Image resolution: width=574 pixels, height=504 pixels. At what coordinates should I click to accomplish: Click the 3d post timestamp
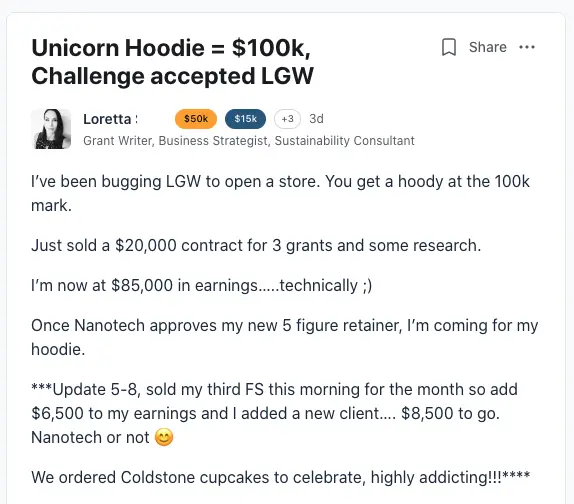[x=316, y=119]
